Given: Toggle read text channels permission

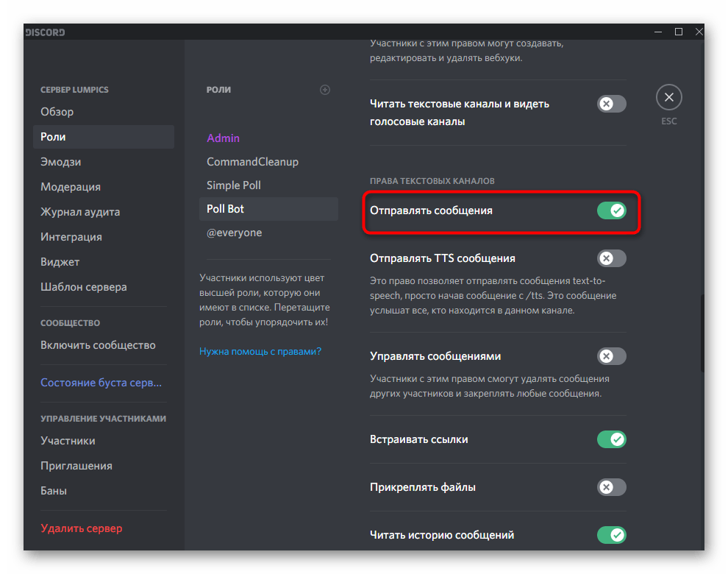Looking at the screenshot, I should coord(612,104).
